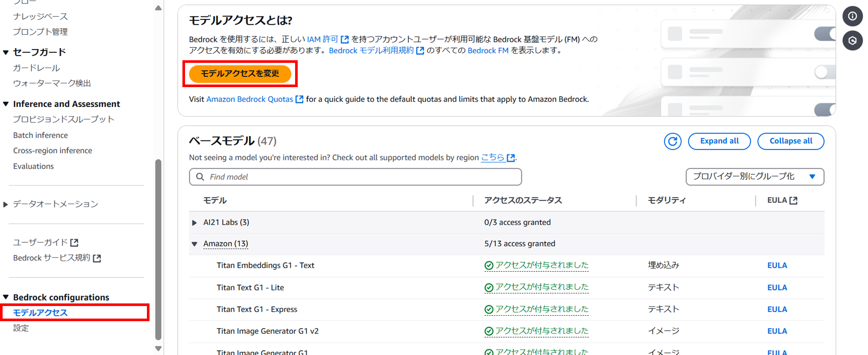Screen dimensions: 868x355
Task: Select モデルアクセス in the sidebar
Action: (40, 313)
